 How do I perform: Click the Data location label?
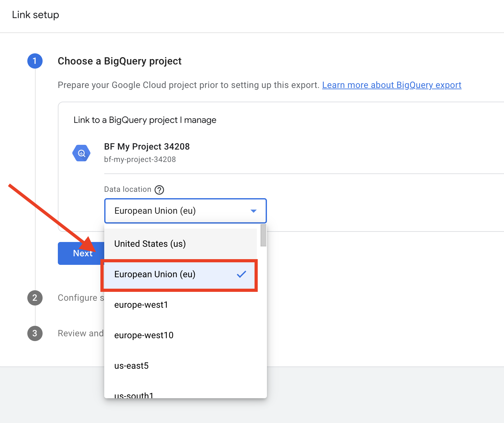click(128, 189)
